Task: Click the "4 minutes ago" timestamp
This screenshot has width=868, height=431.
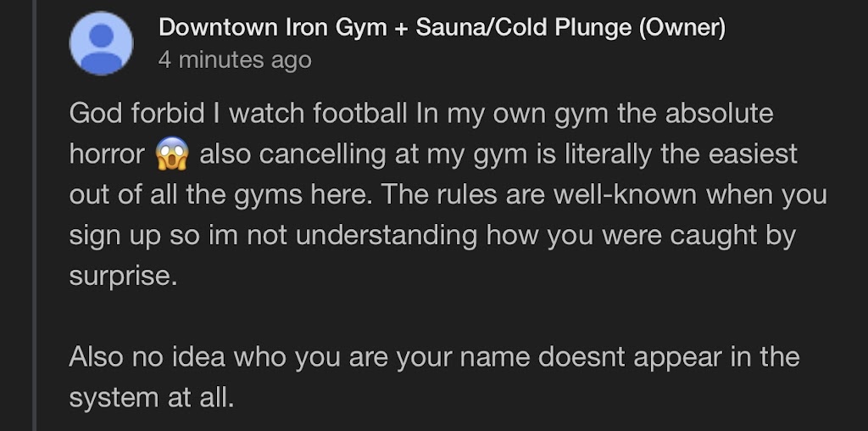Action: click(x=235, y=60)
